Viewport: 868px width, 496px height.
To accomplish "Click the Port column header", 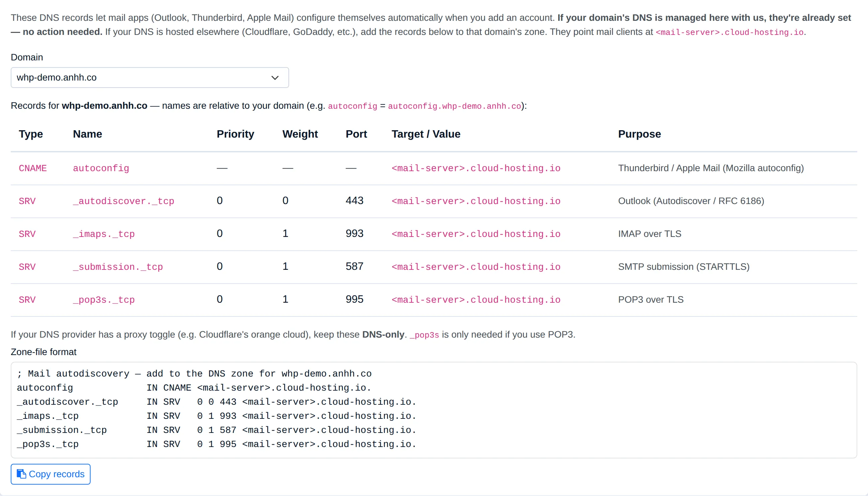I will coord(356,134).
